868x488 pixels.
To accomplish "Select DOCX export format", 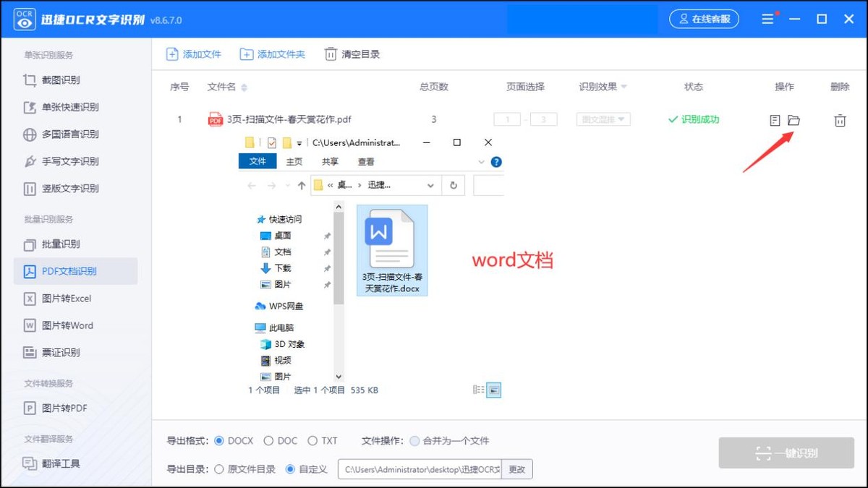I will 234,440.
